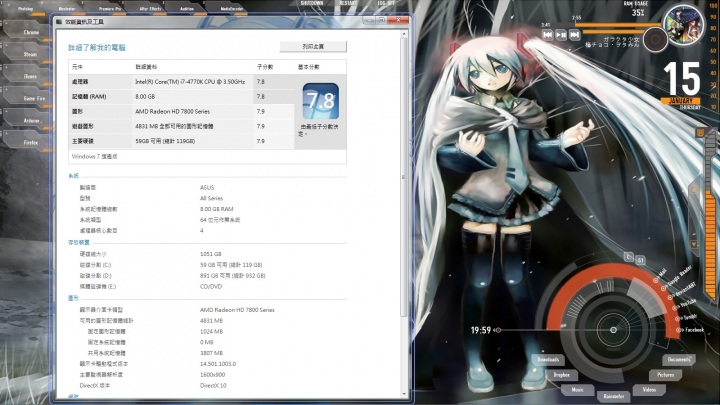Click the round dark dial beside the album art
The image size is (720, 405).
655,39
